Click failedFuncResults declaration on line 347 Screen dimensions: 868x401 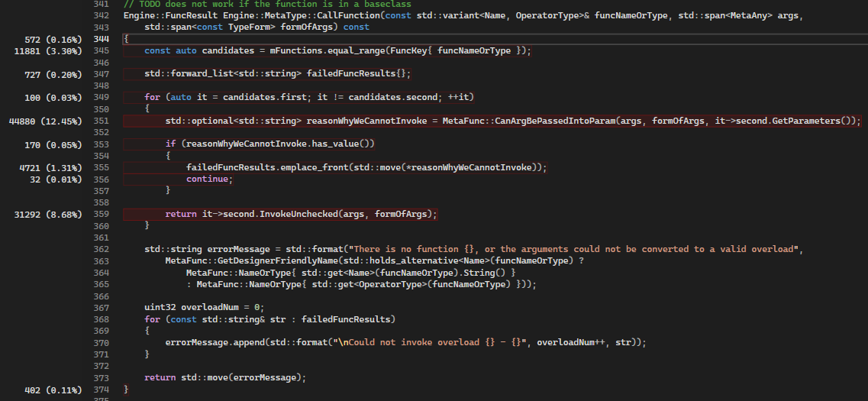pos(351,74)
